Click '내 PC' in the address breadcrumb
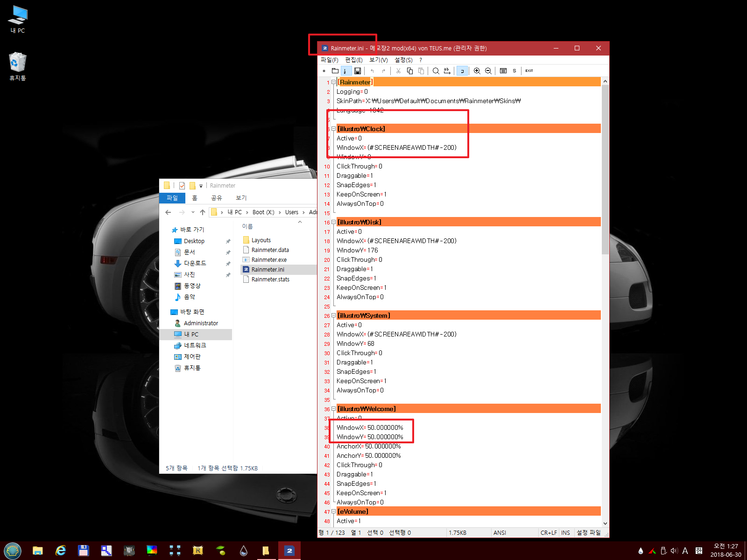 point(234,212)
